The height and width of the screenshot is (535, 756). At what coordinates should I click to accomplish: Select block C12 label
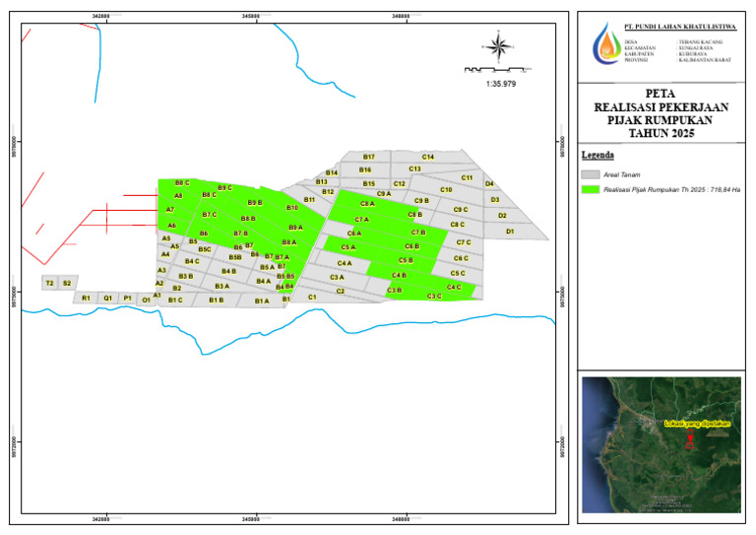point(400,184)
